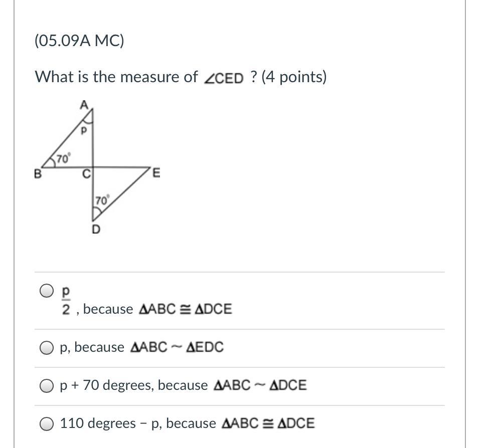Image resolution: width=494 pixels, height=448 pixels.
Task: Click the answer text 'because ΔABC ≅ ΔDCE' beside p/2
Action: point(157,309)
